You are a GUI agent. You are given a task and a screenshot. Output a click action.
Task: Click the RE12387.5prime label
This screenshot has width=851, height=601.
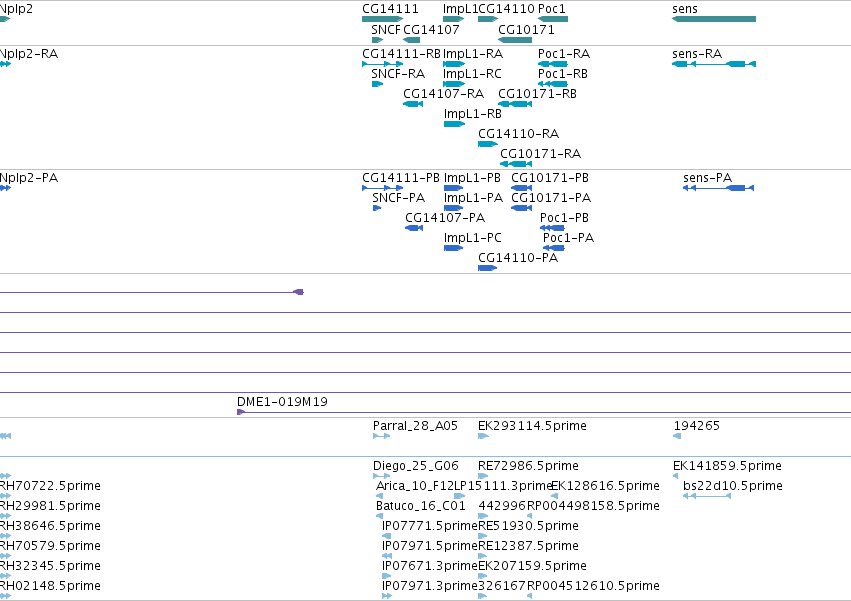pos(528,546)
